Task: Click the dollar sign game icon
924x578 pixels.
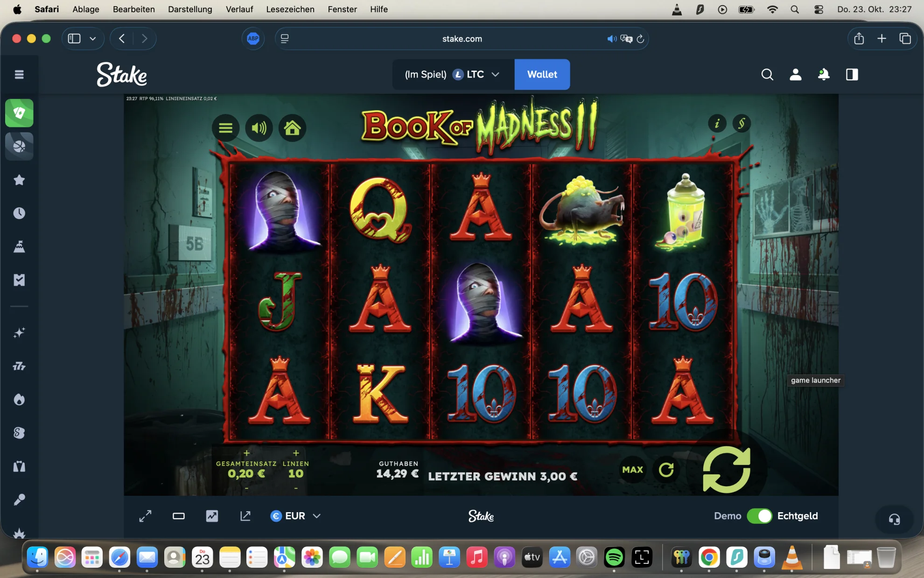Action: point(742,123)
